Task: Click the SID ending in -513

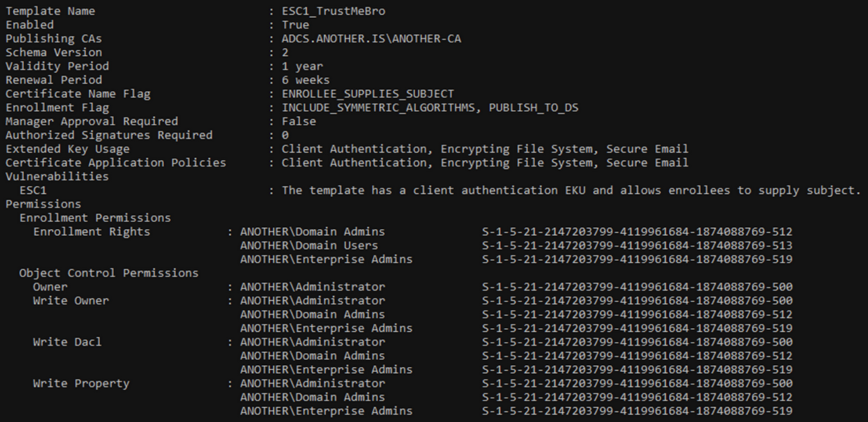Action: pos(637,246)
